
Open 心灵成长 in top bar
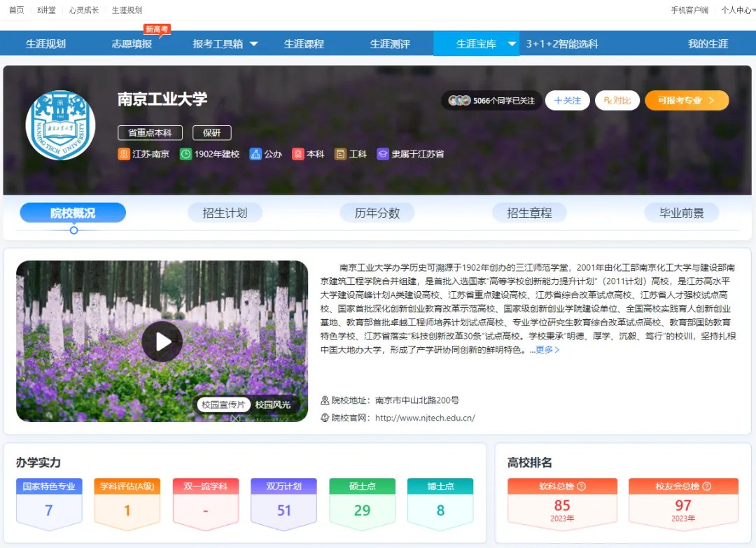point(84,10)
